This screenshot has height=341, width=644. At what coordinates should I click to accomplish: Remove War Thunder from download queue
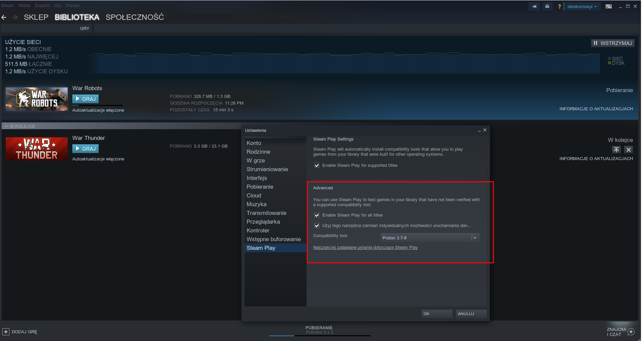coord(629,150)
